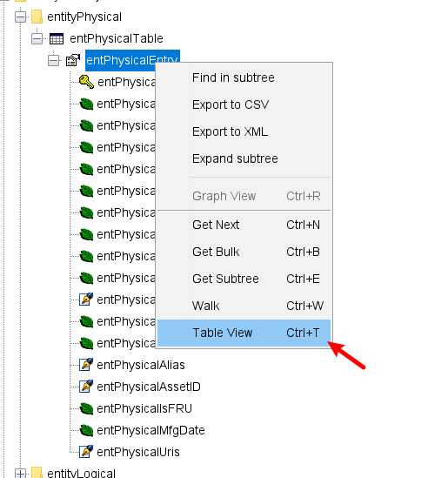Viewport: 448px width, 478px height.
Task: Click the pen icon beside entPhysicalAlias
Action: [86, 365]
